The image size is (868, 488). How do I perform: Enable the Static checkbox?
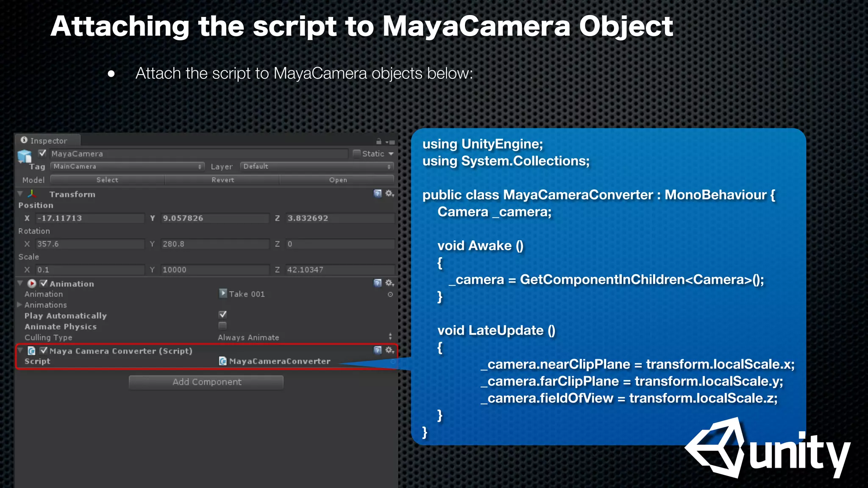[x=356, y=153]
